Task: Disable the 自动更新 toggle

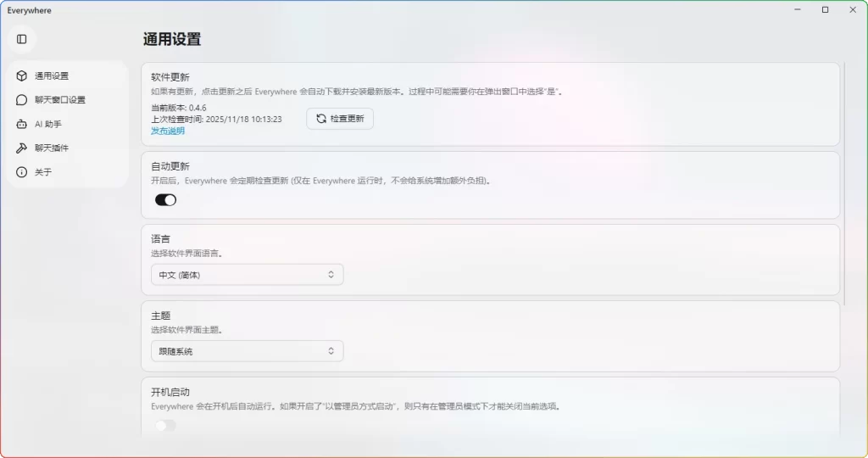Action: (x=165, y=200)
